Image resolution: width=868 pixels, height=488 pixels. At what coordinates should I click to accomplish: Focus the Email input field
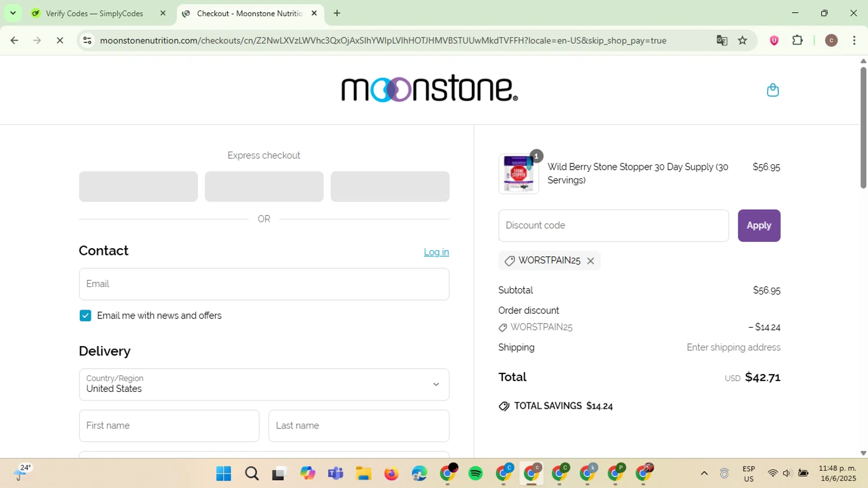click(x=264, y=284)
